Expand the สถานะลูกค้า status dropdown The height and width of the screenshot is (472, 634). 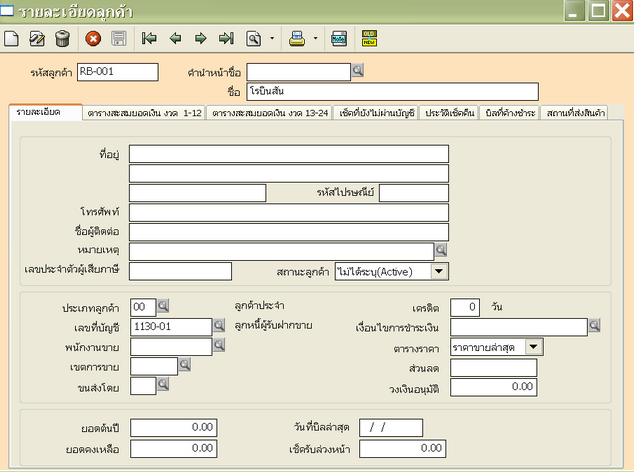point(440,270)
